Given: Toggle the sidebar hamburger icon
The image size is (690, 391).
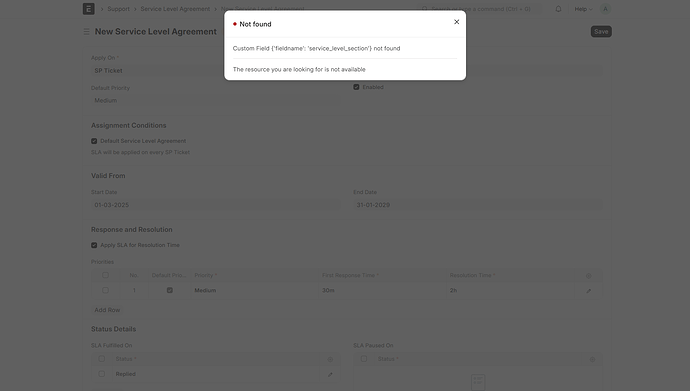Looking at the screenshot, I should click(86, 32).
